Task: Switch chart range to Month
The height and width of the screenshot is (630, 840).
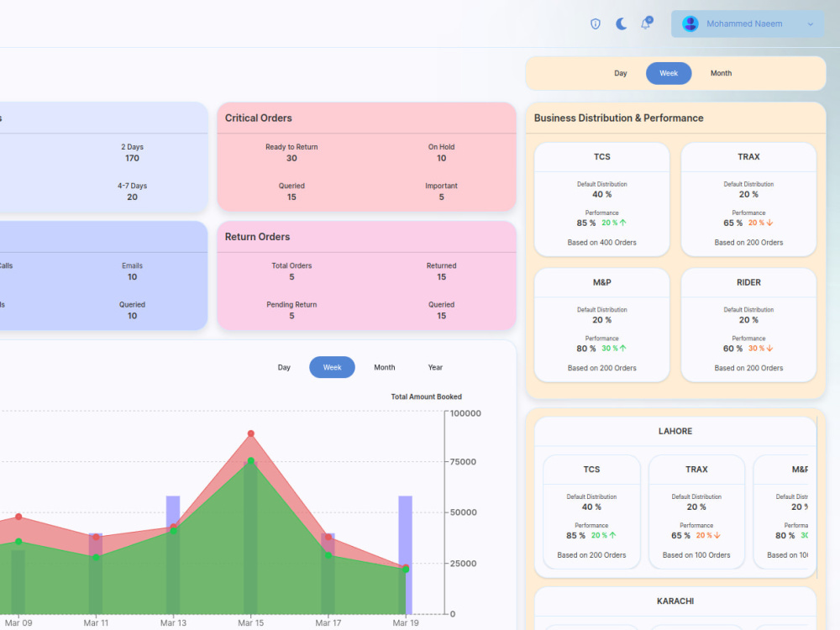Action: point(385,368)
